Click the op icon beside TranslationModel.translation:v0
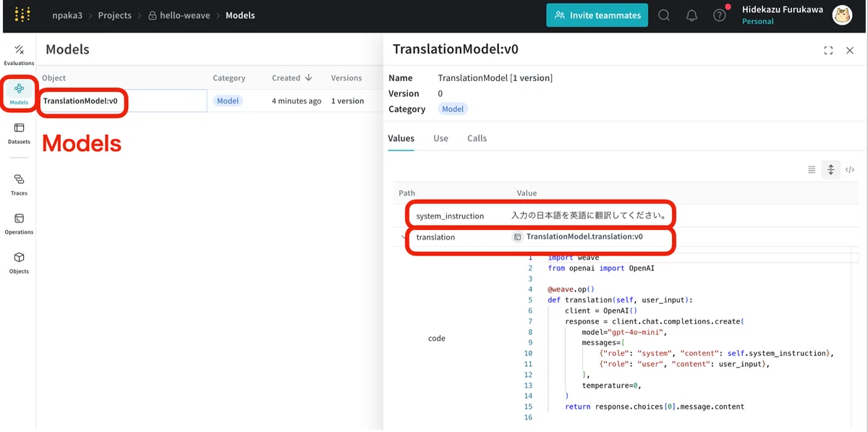The width and height of the screenshot is (868, 432). 517,237
